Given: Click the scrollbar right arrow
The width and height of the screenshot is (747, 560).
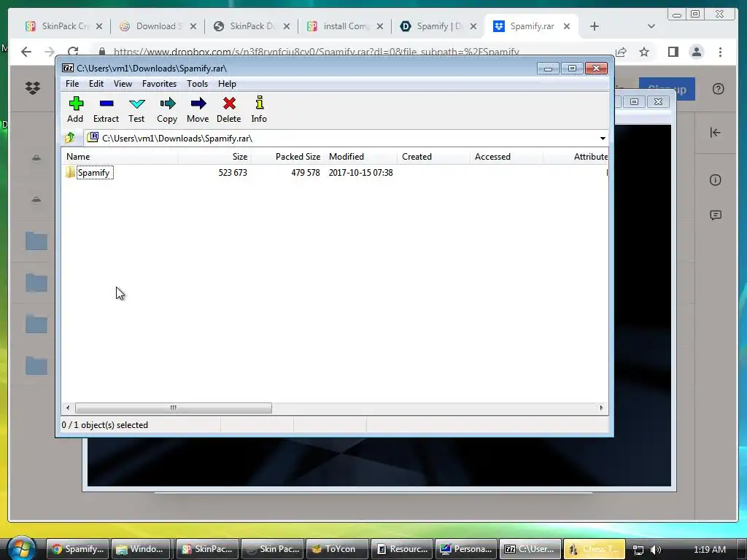Looking at the screenshot, I should pos(601,408).
